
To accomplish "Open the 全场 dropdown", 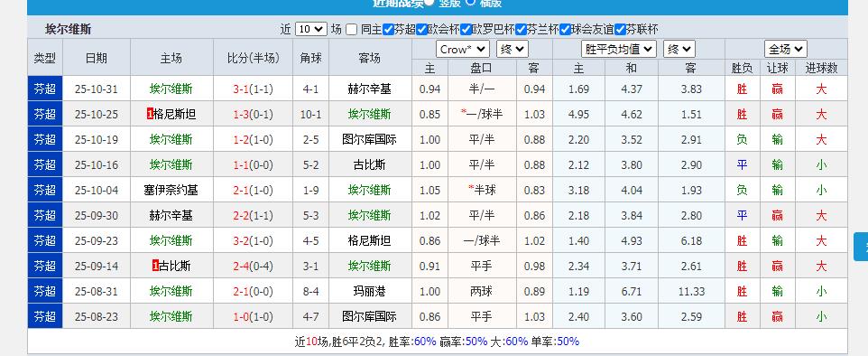I will [x=786, y=50].
